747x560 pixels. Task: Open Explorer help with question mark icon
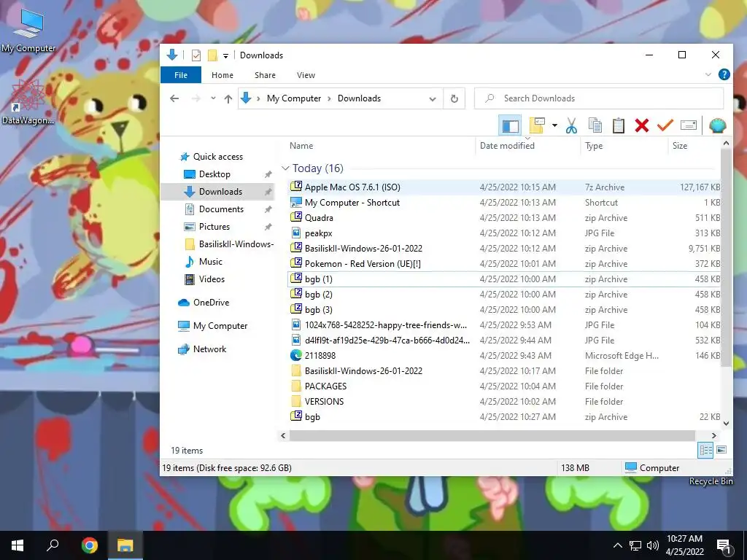pyautogui.click(x=724, y=75)
